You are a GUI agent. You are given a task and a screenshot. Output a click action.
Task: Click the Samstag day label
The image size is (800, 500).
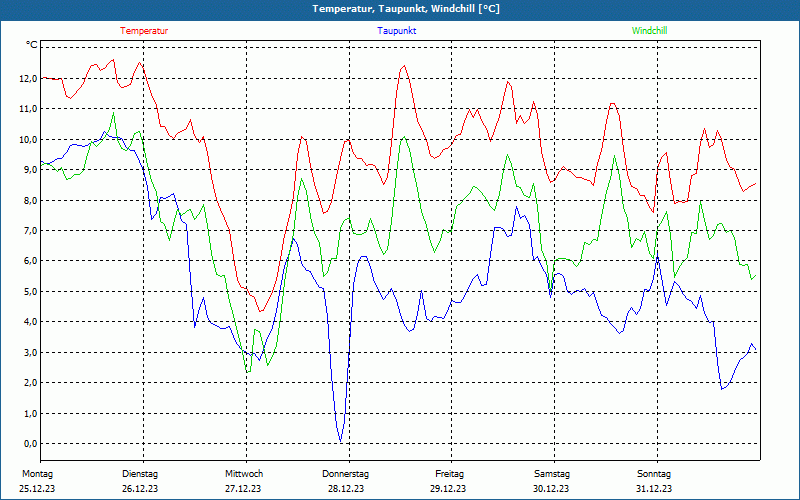pos(552,474)
